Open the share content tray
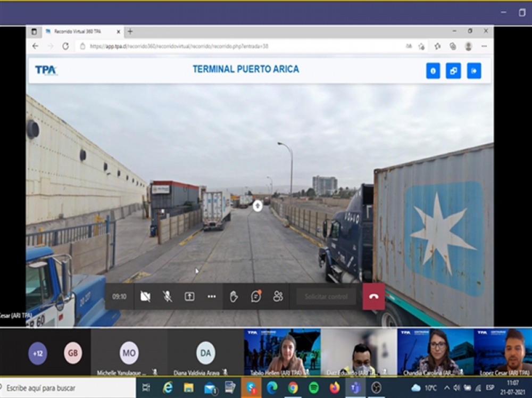This screenshot has width=532, height=398. (x=189, y=296)
